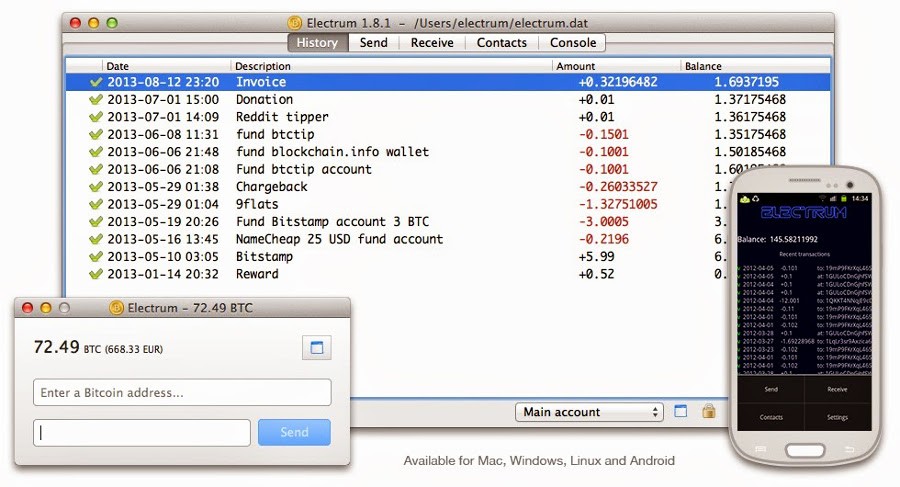The width and height of the screenshot is (900, 487).
Task: Tap the phone's home button
Action: point(805,450)
